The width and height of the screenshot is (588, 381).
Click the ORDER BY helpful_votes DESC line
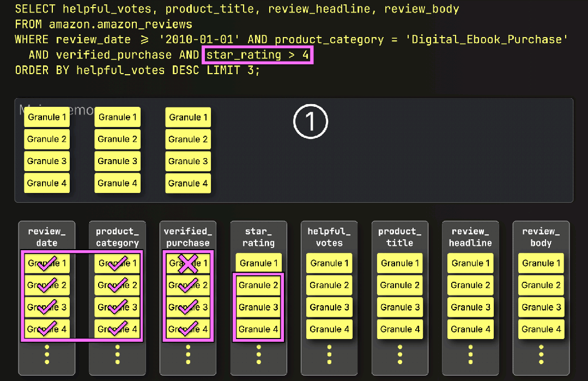coord(137,70)
